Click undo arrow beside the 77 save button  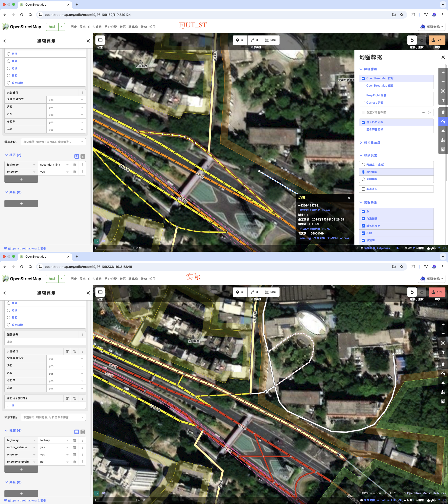412,40
